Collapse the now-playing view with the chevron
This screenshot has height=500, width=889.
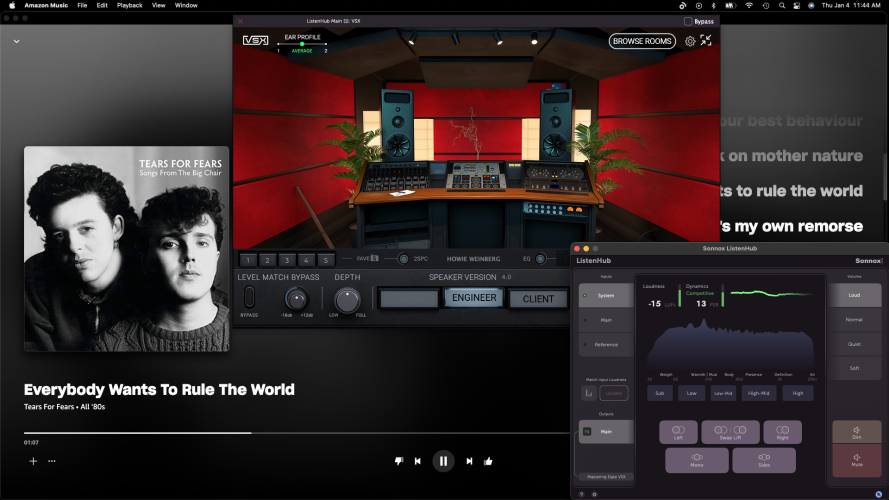tap(16, 41)
